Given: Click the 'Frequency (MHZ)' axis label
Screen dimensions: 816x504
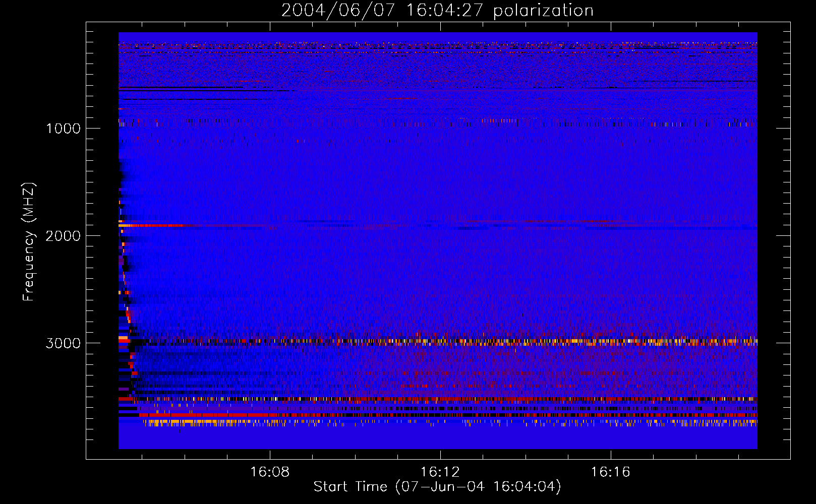Looking at the screenshot, I should [29, 242].
